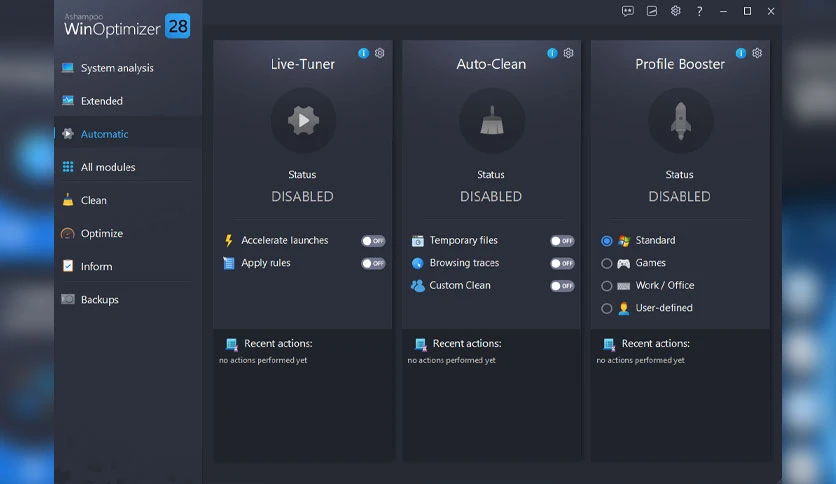The height and width of the screenshot is (484, 836).
Task: Click the Standard Windows flag icon
Action: pos(624,241)
